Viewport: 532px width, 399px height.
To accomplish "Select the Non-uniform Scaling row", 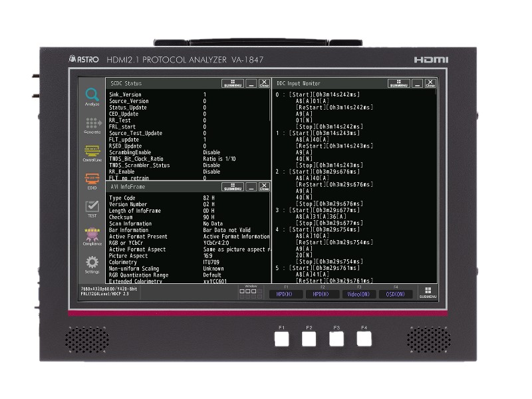I will point(189,269).
